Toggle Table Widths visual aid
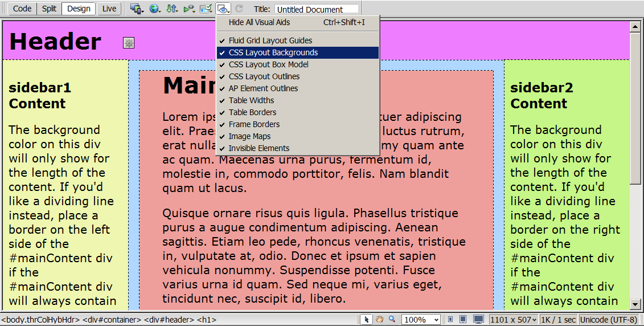 click(297, 100)
